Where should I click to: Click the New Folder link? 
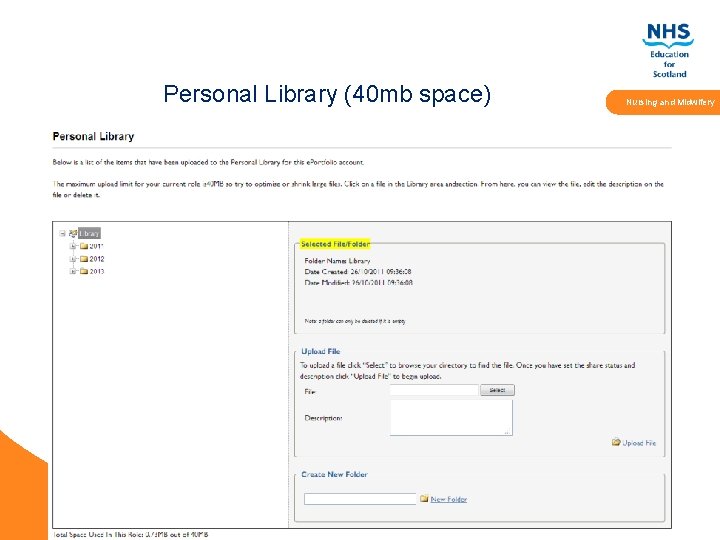point(449,500)
